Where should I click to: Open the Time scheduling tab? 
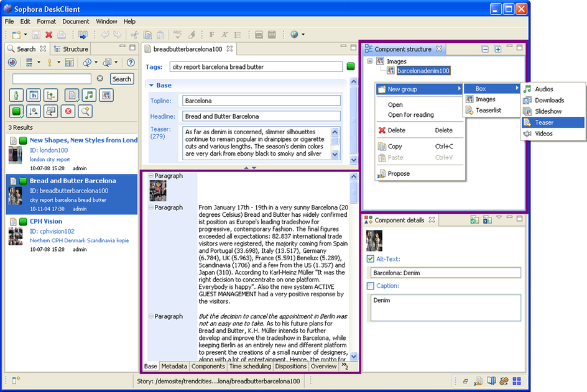click(x=250, y=366)
